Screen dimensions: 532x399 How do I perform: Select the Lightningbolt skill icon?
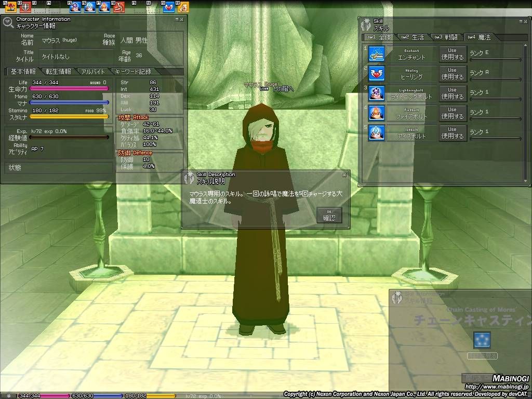(x=376, y=94)
